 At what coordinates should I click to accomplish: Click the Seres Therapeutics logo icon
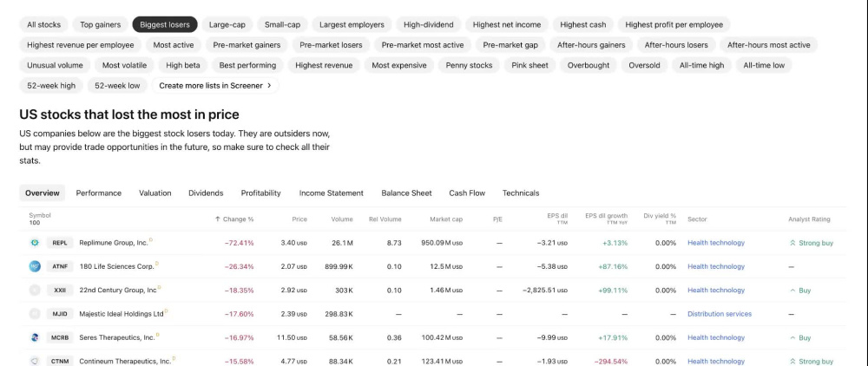[x=35, y=337]
